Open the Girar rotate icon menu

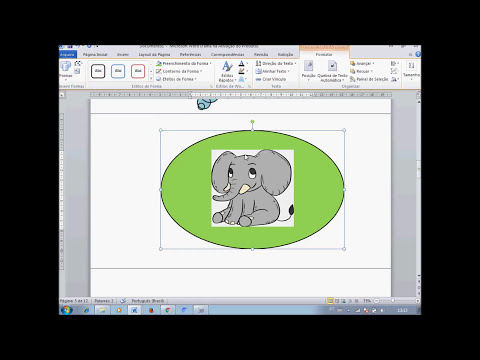point(395,79)
